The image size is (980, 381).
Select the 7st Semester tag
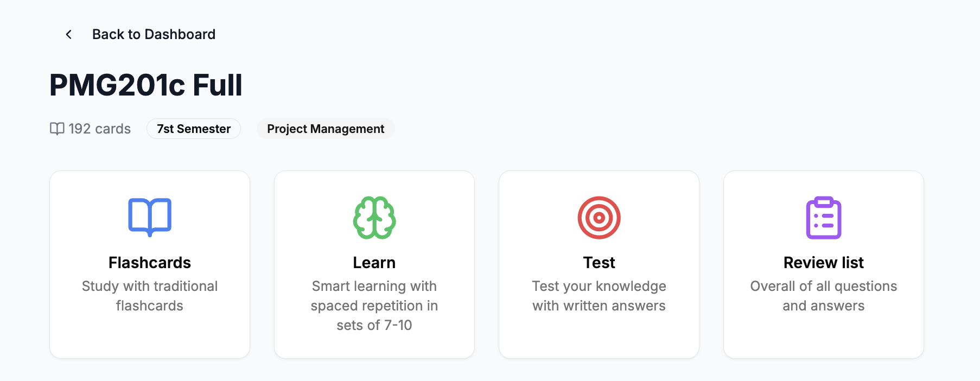coord(194,129)
